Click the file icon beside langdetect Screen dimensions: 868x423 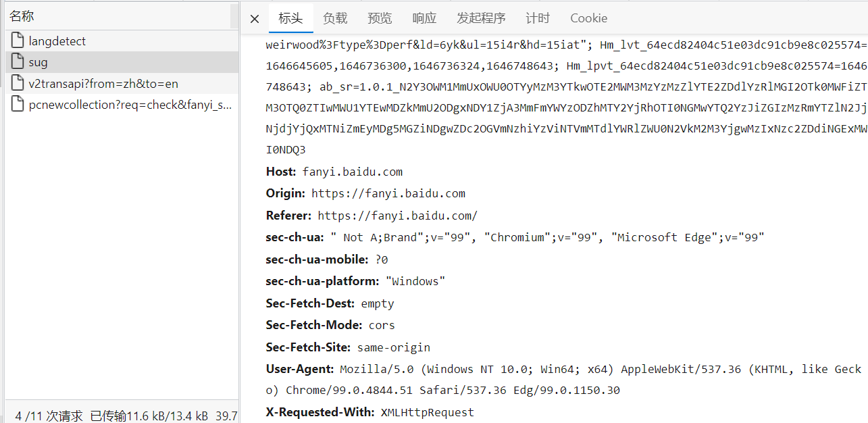coord(18,41)
